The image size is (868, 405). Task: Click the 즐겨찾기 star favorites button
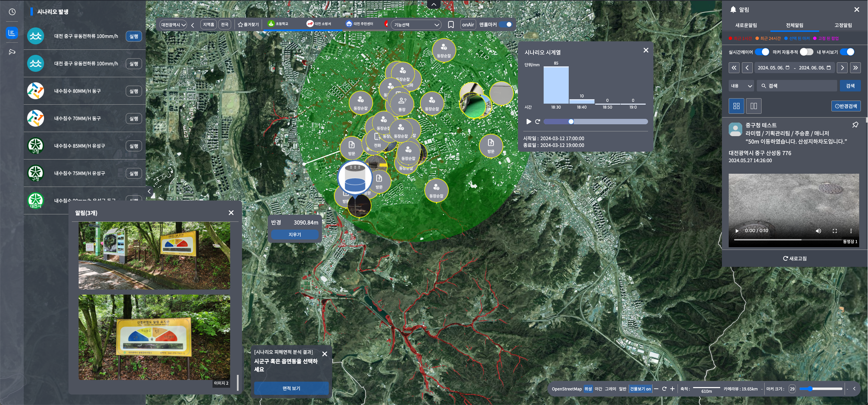tap(248, 25)
